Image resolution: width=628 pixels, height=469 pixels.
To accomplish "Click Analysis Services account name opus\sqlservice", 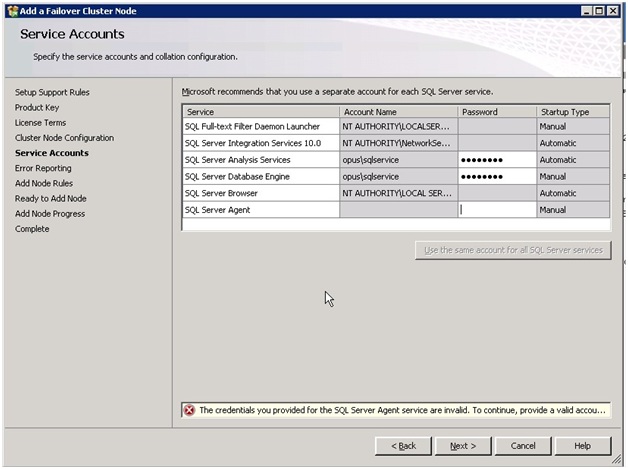I will click(x=399, y=160).
